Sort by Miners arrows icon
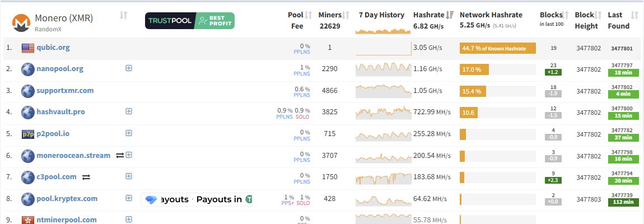The height and width of the screenshot is (224, 644). [346, 15]
